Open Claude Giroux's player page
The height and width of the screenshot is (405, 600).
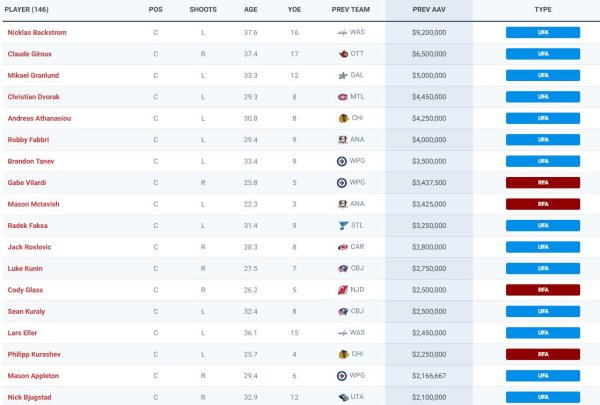pos(29,54)
